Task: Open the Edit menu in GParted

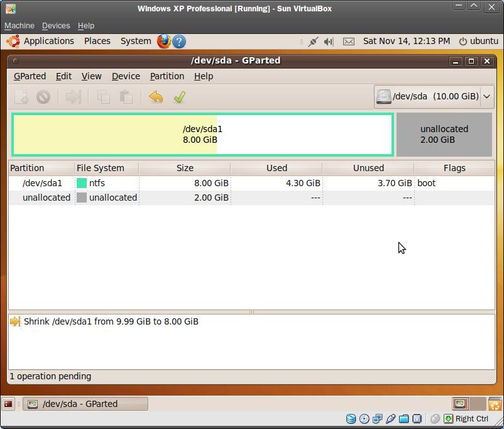Action: (63, 76)
